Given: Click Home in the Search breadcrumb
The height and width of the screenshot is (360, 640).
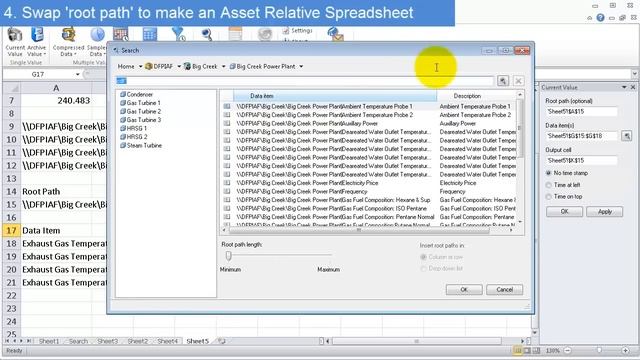Looking at the screenshot, I should click(126, 67).
